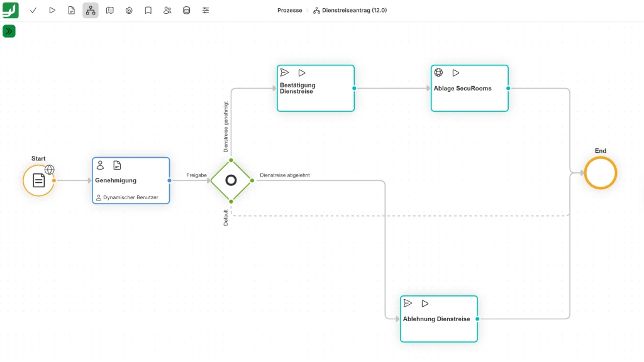The height and width of the screenshot is (362, 644).
Task: Open the settings sliders icon in toolbar
Action: tap(206, 10)
